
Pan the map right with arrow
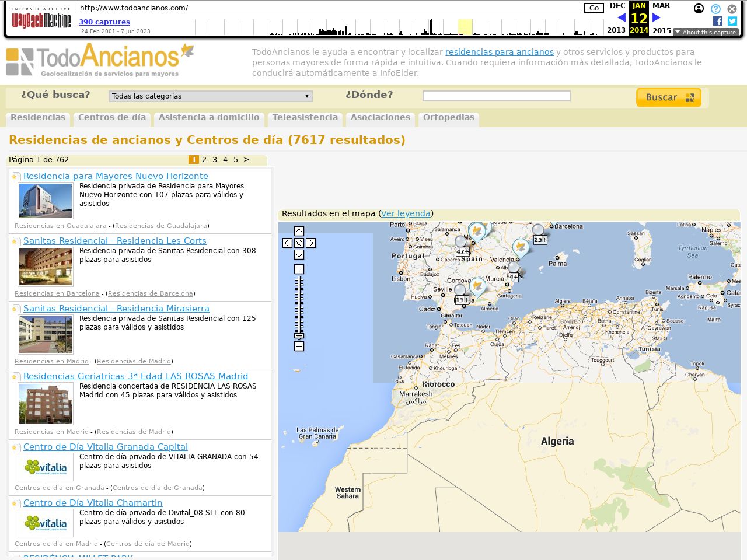click(310, 243)
